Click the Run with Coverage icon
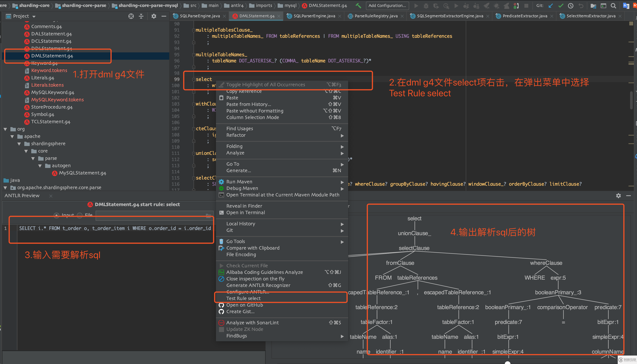This screenshot has height=364, width=637. pos(436,6)
